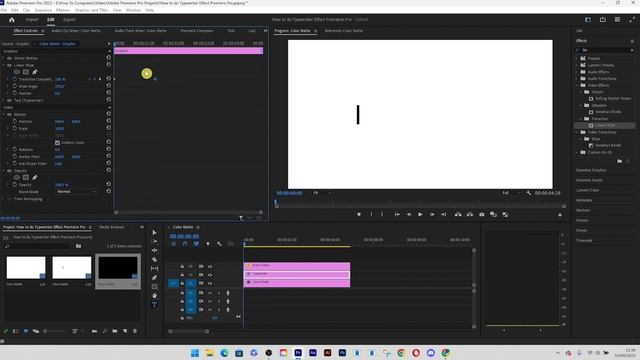Toggle Linear Wipe effect on or off
The height and width of the screenshot is (360, 640).
pyautogui.click(x=9, y=65)
